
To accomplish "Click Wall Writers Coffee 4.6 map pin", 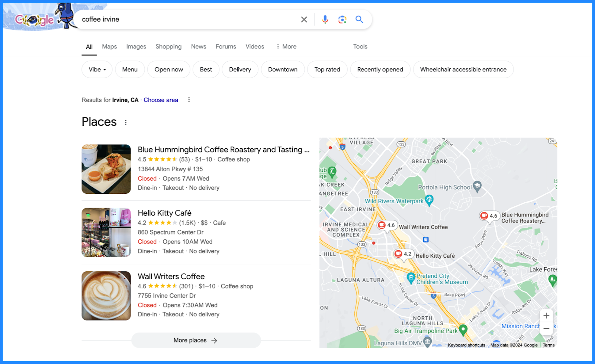I will (386, 225).
